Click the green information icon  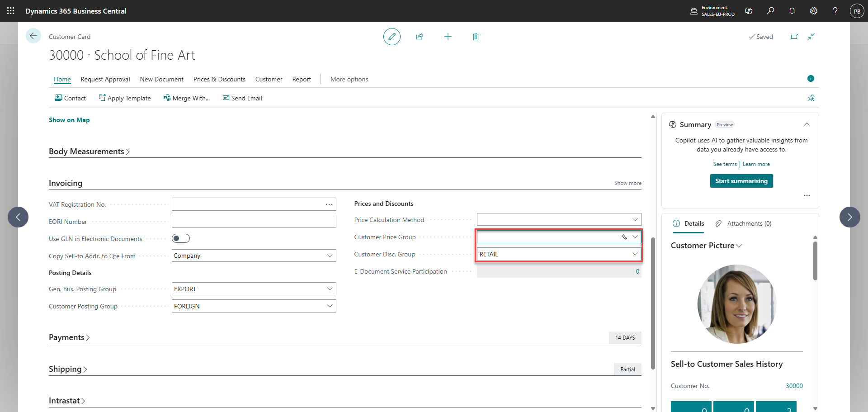pos(811,79)
